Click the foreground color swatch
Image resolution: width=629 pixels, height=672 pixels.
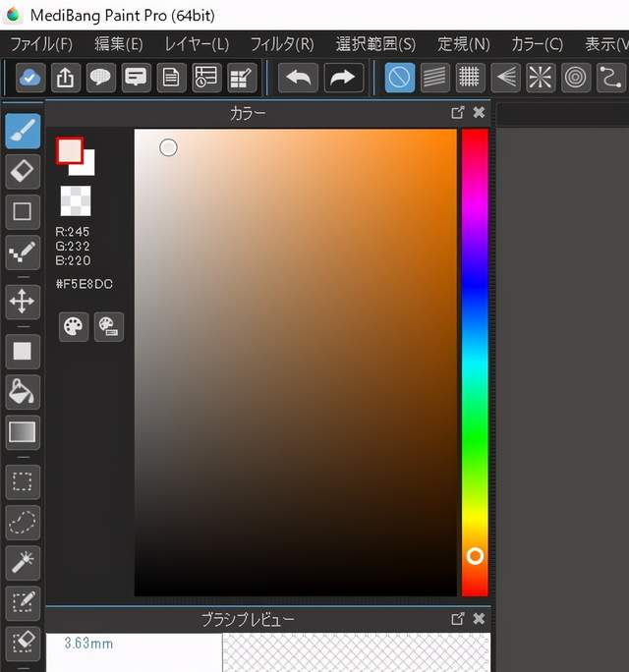[x=70, y=150]
